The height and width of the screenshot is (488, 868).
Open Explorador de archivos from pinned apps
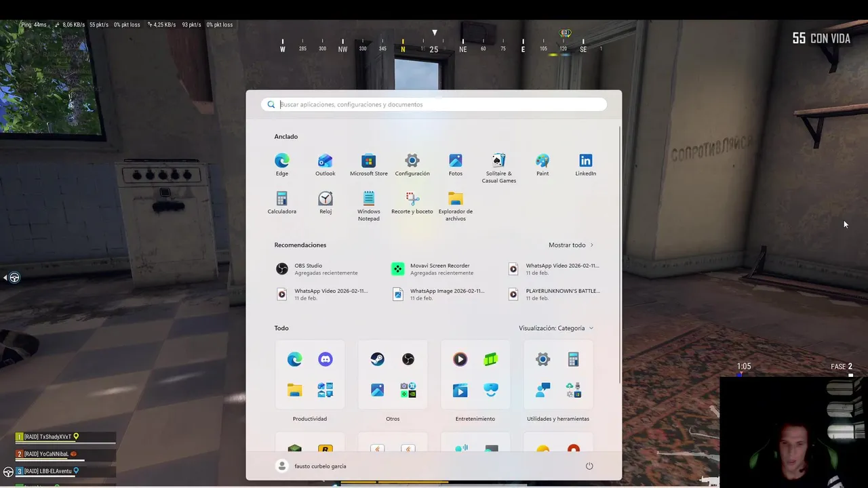456,206
